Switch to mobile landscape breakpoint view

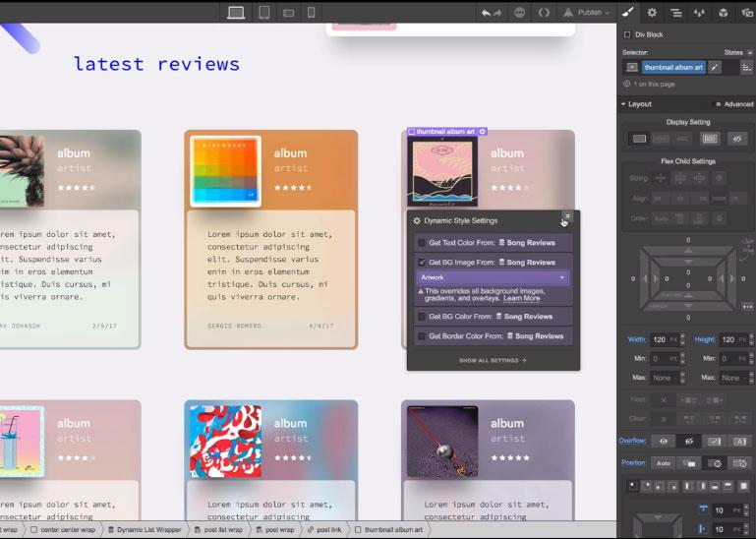click(288, 13)
